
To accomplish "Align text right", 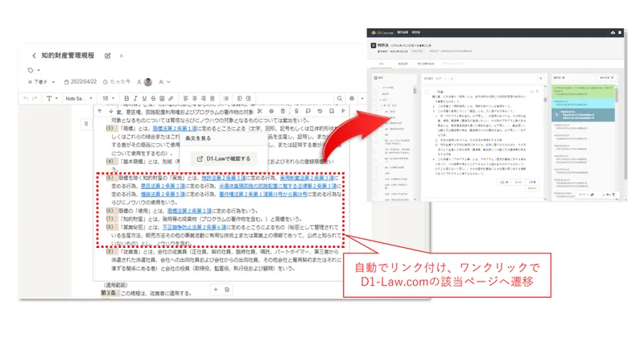I will [x=204, y=98].
